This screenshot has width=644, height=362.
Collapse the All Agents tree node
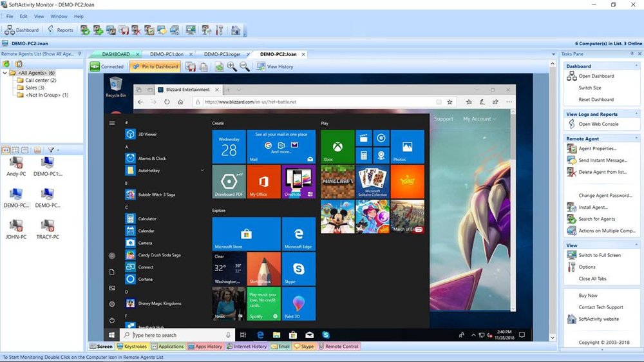pos(5,73)
